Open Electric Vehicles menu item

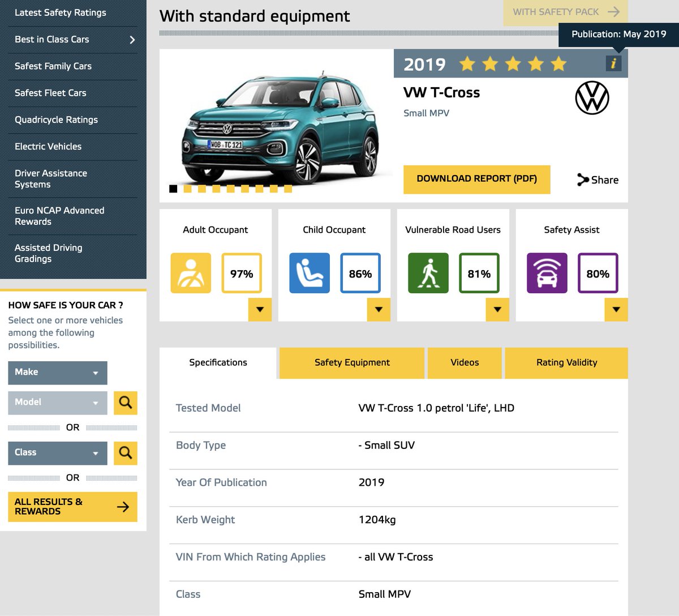[73, 147]
